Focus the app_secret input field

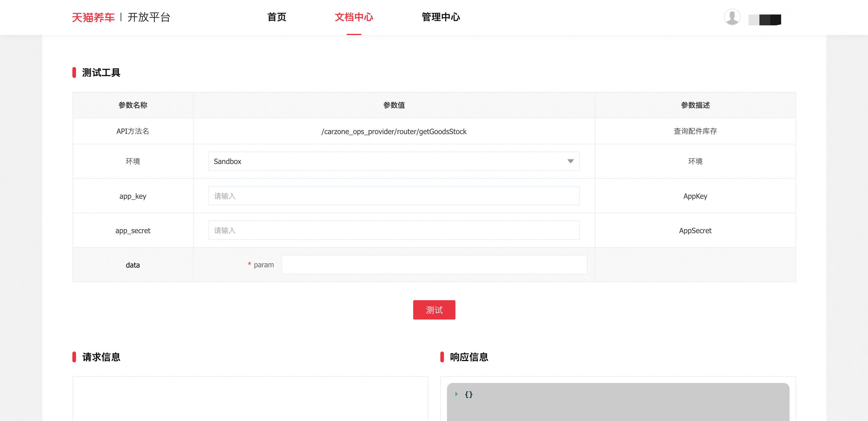click(393, 230)
